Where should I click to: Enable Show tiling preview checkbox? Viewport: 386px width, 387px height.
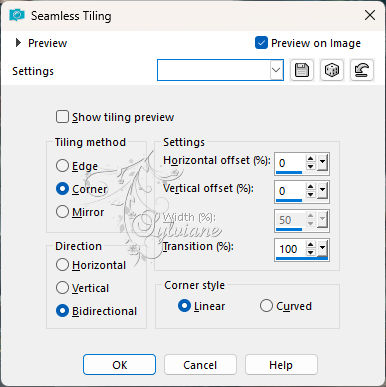tap(62, 117)
